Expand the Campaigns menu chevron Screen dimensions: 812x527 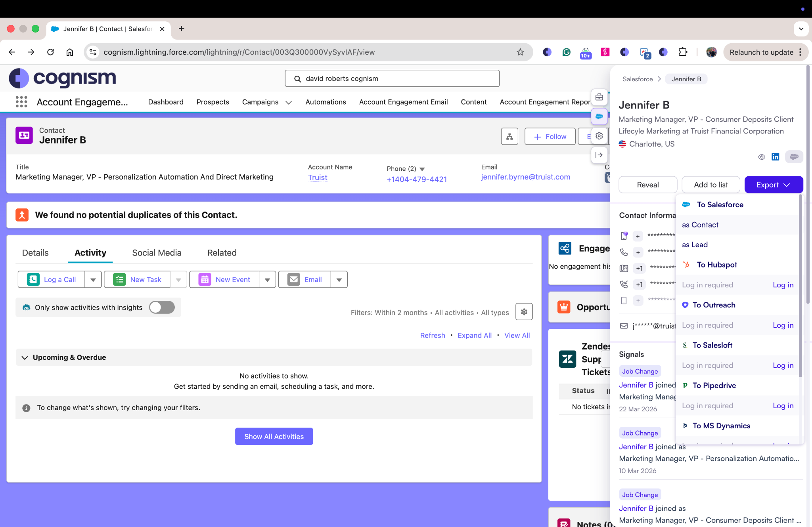pos(289,102)
